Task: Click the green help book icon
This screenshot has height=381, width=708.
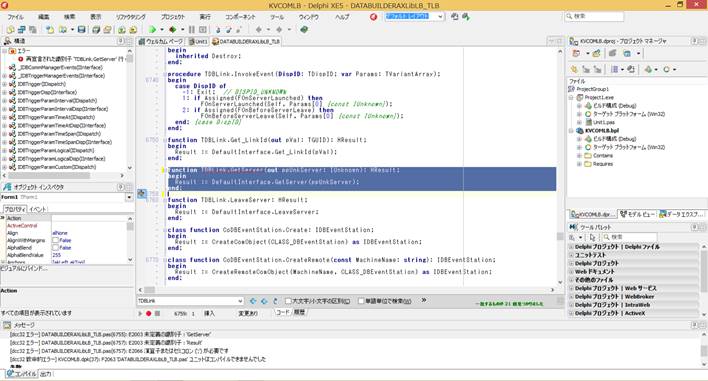Action: coord(304,30)
